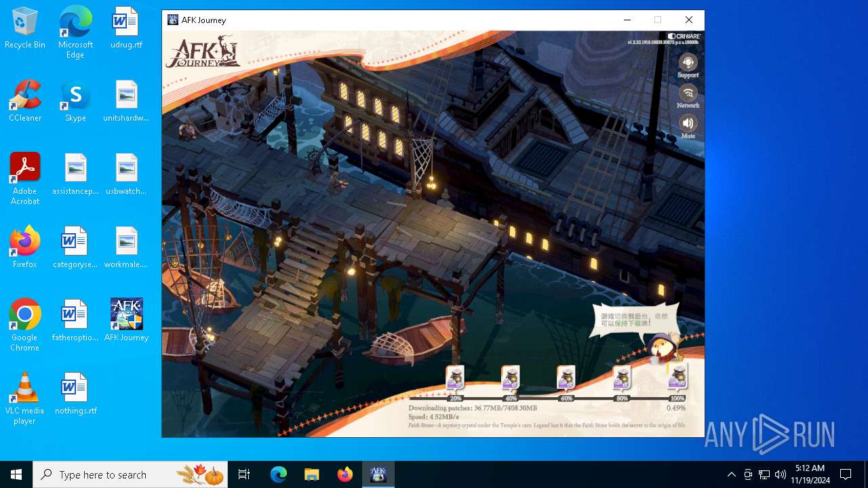Click the Faith Stone tip text
Image resolution: width=868 pixels, height=488 pixels.
(547, 426)
